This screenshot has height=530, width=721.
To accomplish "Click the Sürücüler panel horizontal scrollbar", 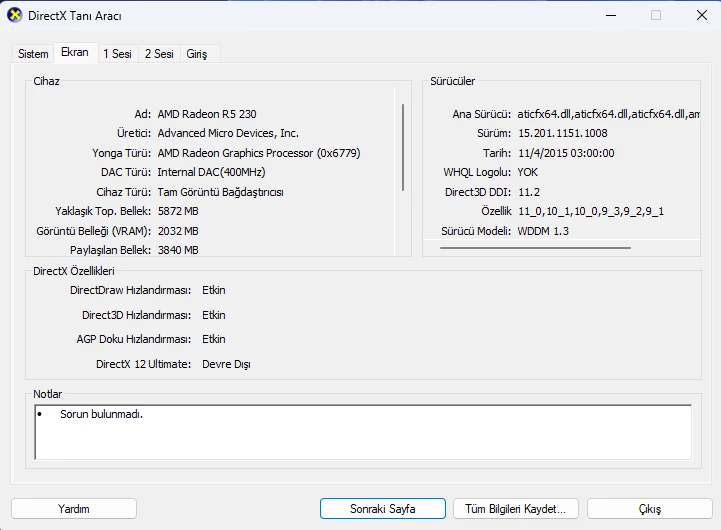I will [x=535, y=248].
